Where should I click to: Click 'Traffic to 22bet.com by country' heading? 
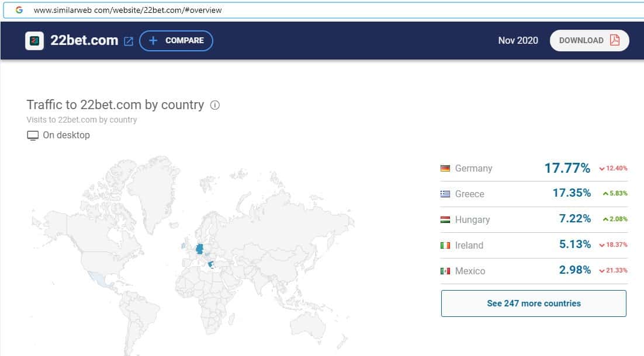[115, 105]
